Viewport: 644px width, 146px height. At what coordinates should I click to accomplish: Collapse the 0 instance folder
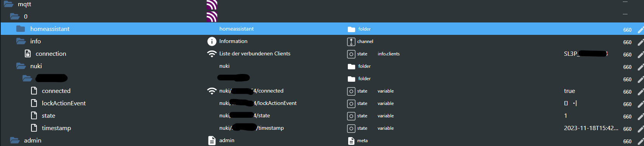click(x=15, y=16)
